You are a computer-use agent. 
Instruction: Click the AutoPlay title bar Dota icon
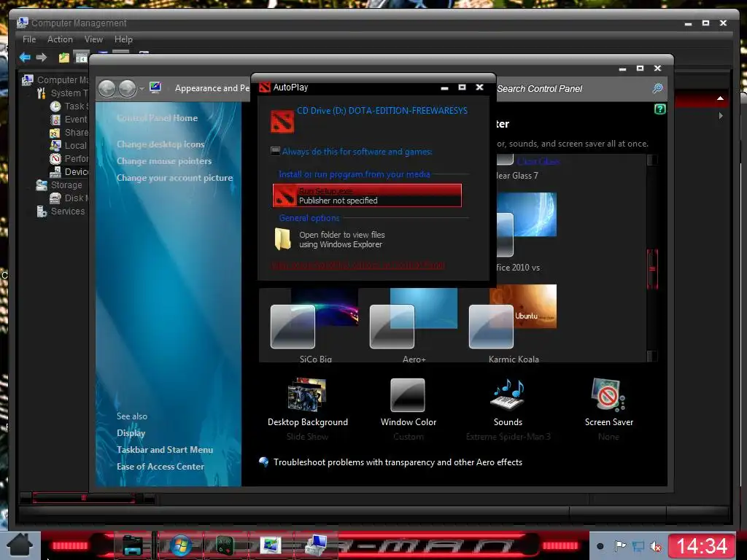pos(264,87)
